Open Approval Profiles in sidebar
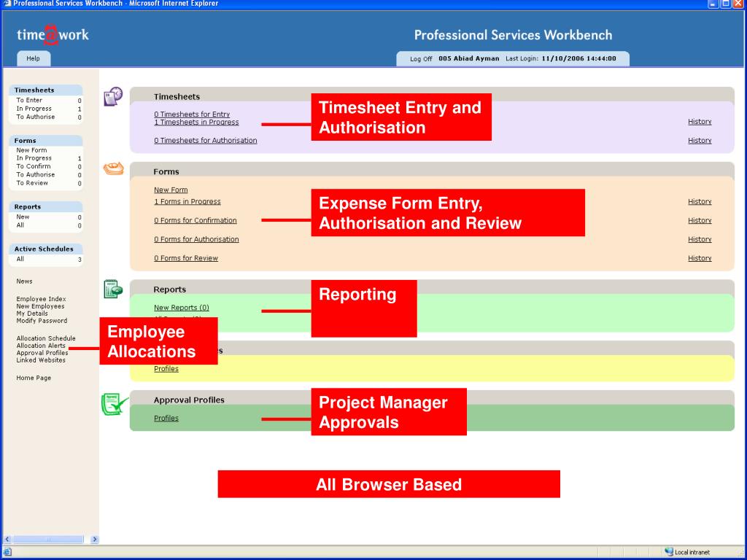The height and width of the screenshot is (560, 747). (42, 353)
